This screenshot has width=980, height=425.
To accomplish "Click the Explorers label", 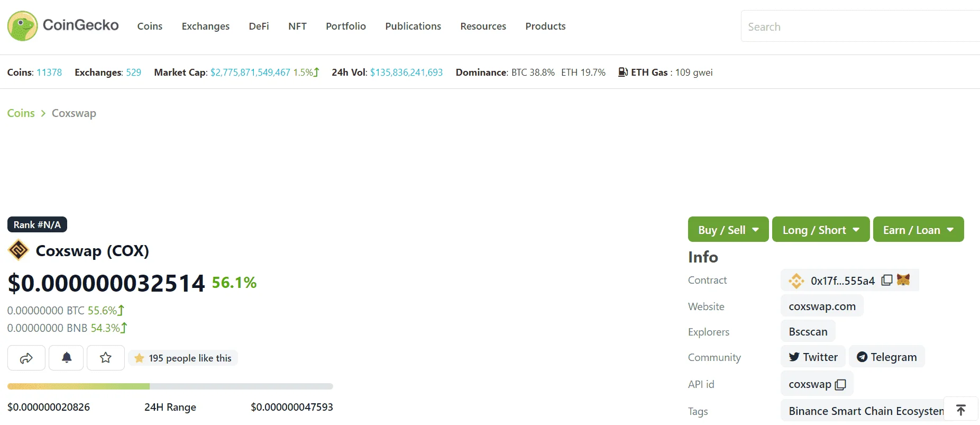I will pyautogui.click(x=709, y=332).
